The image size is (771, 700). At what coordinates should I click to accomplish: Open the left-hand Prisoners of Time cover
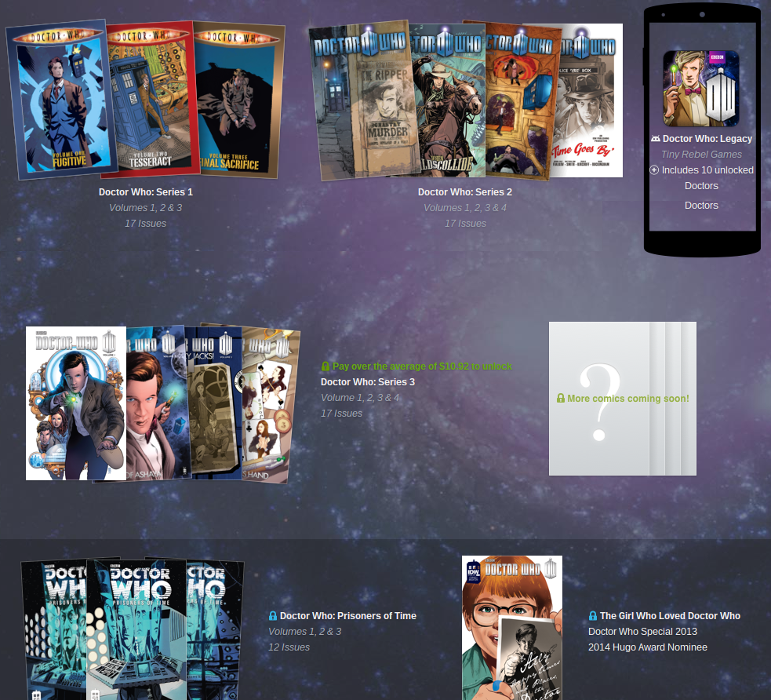coord(54,629)
